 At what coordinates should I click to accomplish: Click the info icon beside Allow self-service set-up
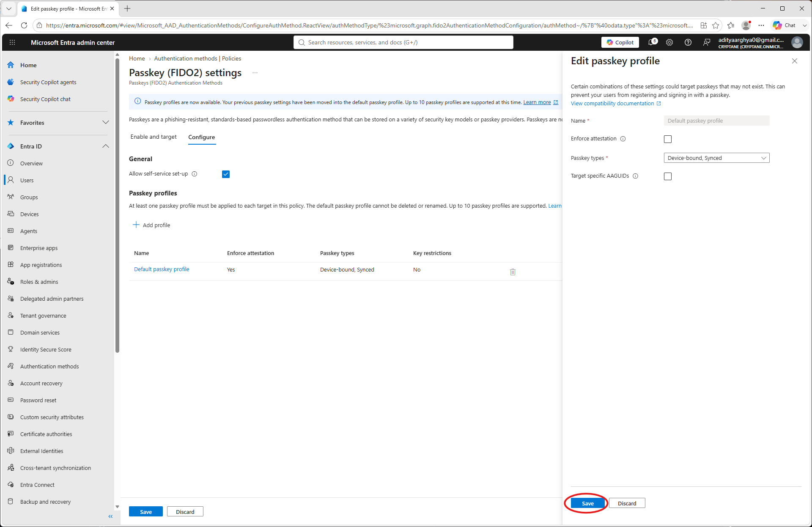click(195, 174)
